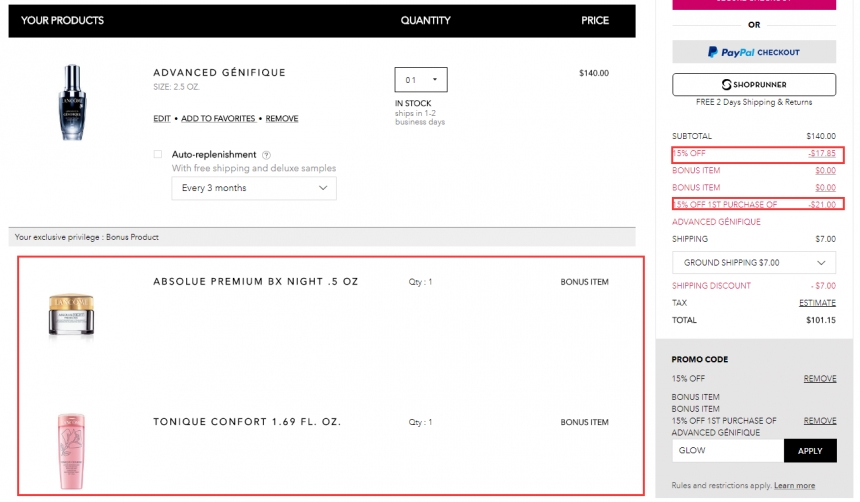Image resolution: width=860 pixels, height=502 pixels.
Task: Enable the Auto-replenishment checkbox
Action: (158, 155)
